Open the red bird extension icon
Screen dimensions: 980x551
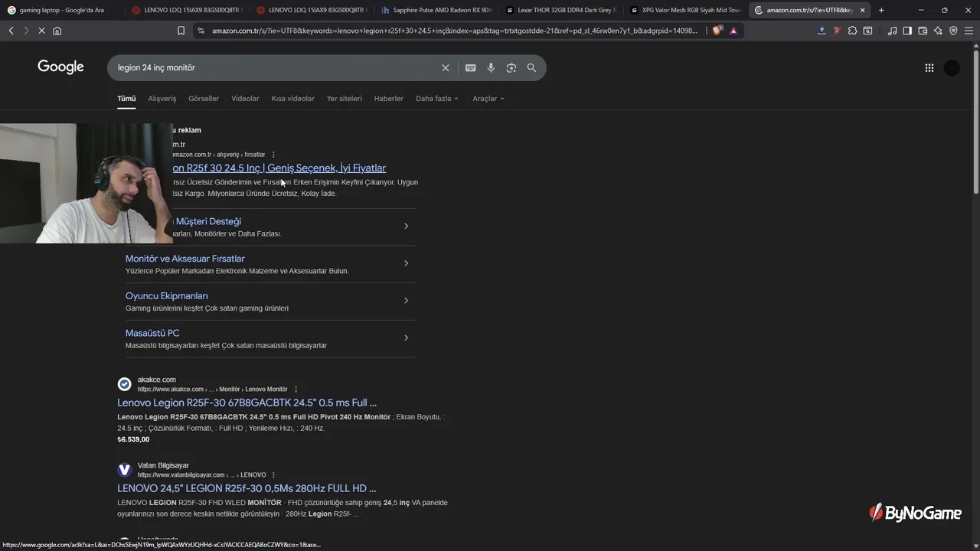point(837,31)
